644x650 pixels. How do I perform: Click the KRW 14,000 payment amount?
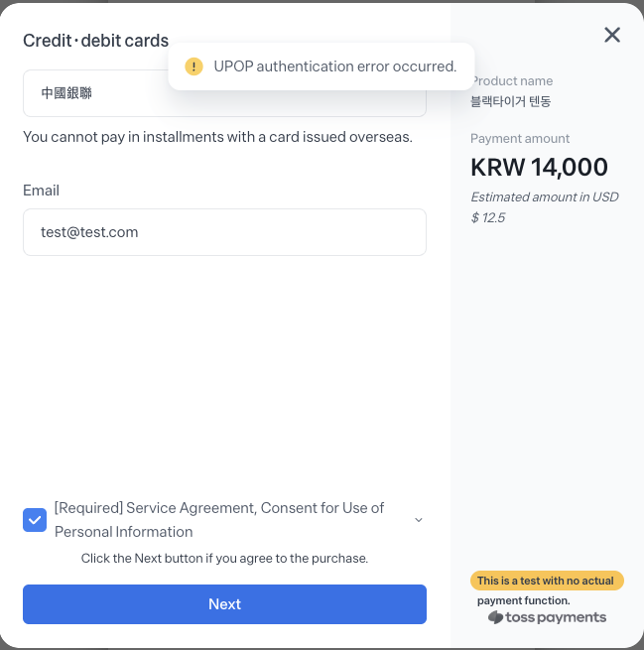pyautogui.click(x=539, y=167)
